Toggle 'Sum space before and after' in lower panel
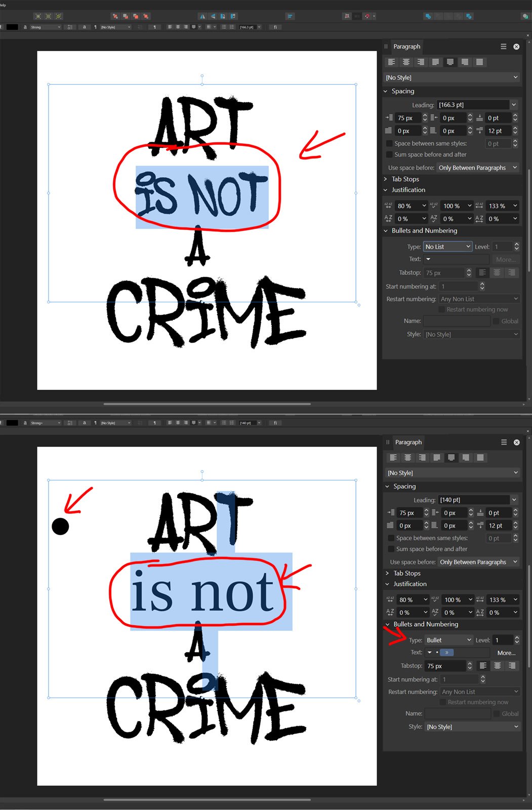Viewport: 532px width, 810px height. click(x=391, y=549)
